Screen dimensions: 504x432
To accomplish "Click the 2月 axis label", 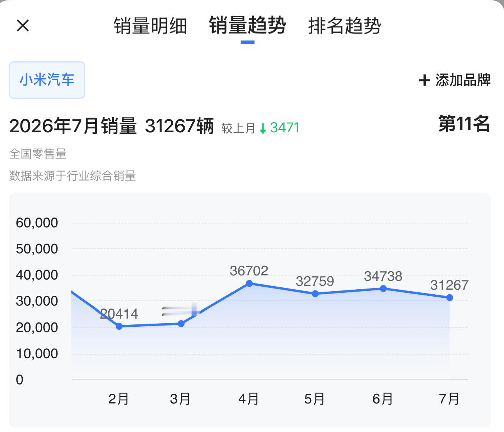I will click(x=118, y=398).
